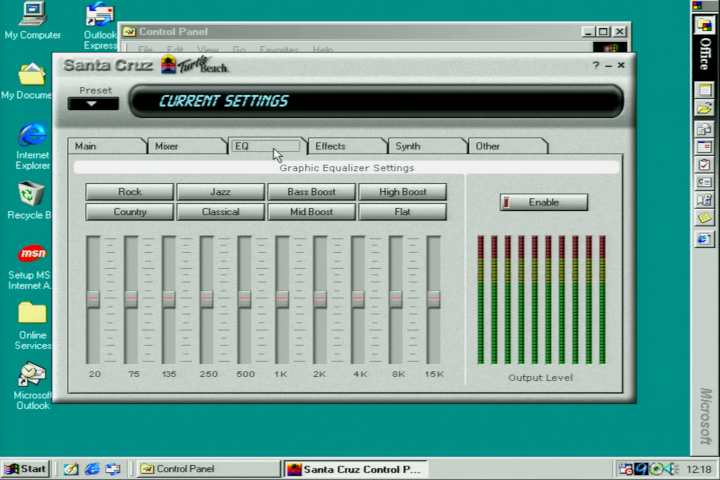Open the Effects tab
Viewport: 720px width, 480px height.
tap(347, 146)
